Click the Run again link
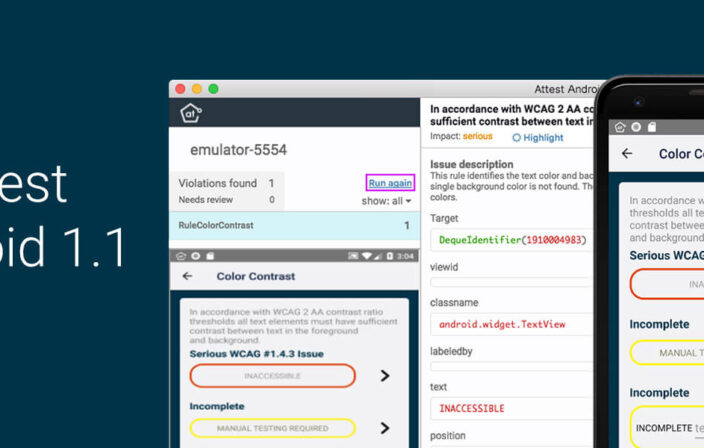704x448 pixels. tap(390, 183)
